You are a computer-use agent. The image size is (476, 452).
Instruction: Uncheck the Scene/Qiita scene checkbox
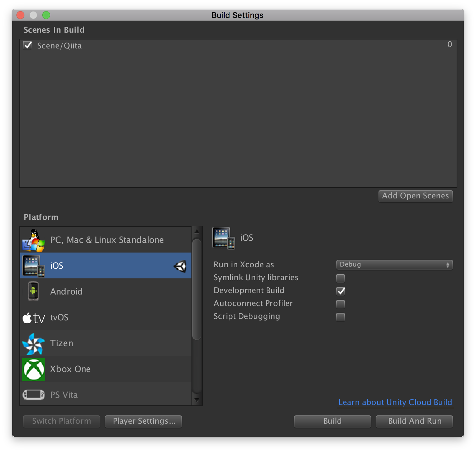(x=28, y=45)
